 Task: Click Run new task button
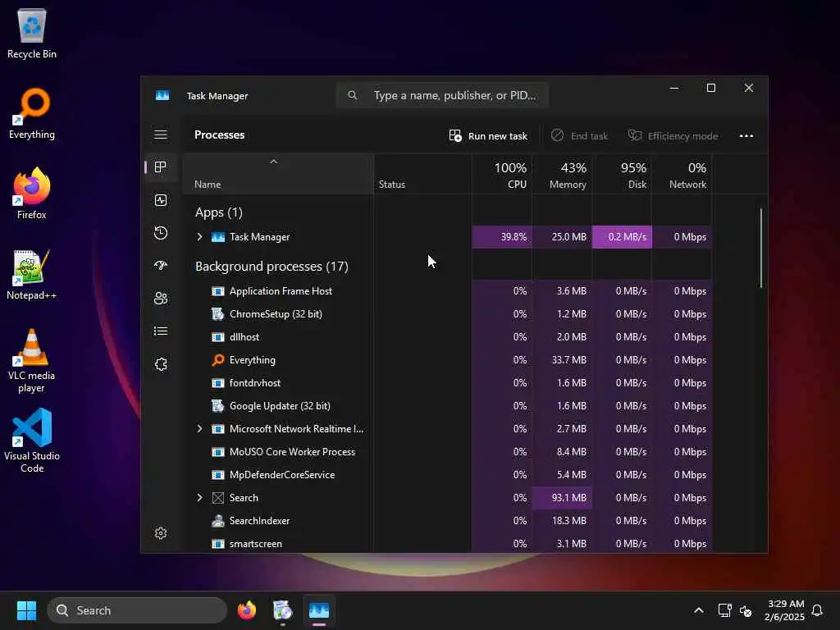488,136
